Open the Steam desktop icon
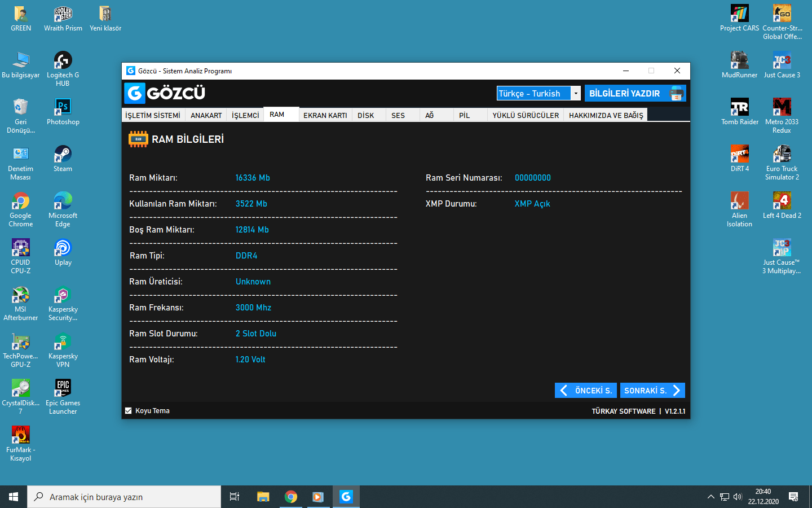 pyautogui.click(x=63, y=159)
